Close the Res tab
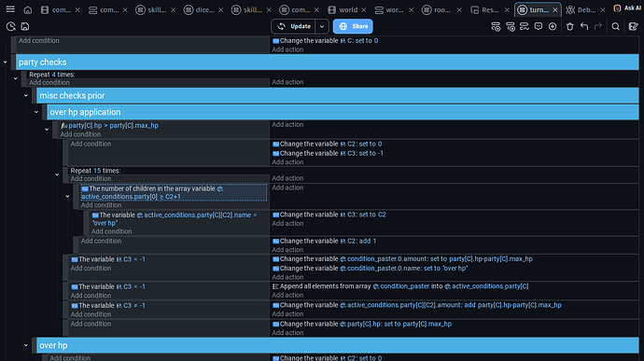The height and width of the screenshot is (361, 644). pos(507,10)
